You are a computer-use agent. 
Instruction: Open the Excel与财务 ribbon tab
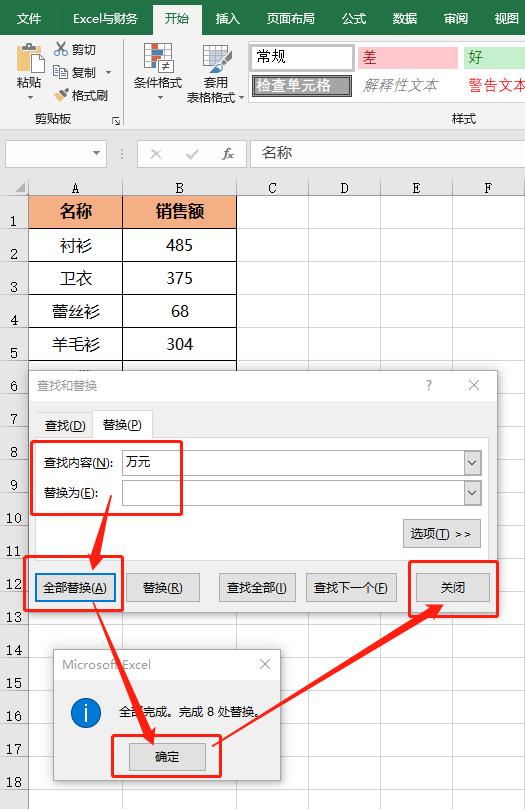click(x=105, y=19)
